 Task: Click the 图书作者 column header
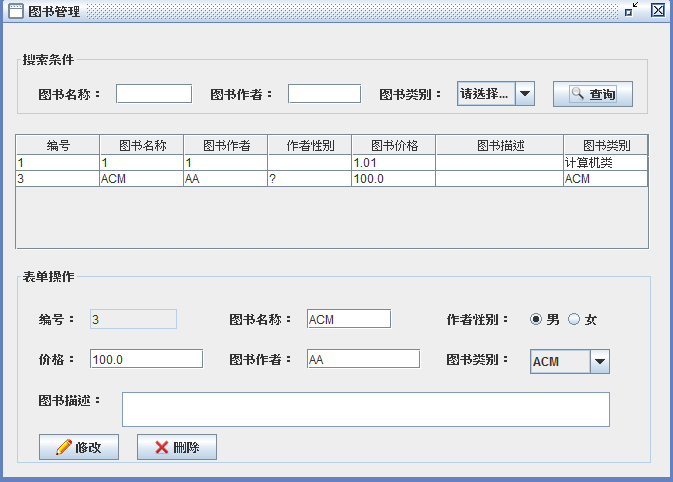tap(226, 146)
